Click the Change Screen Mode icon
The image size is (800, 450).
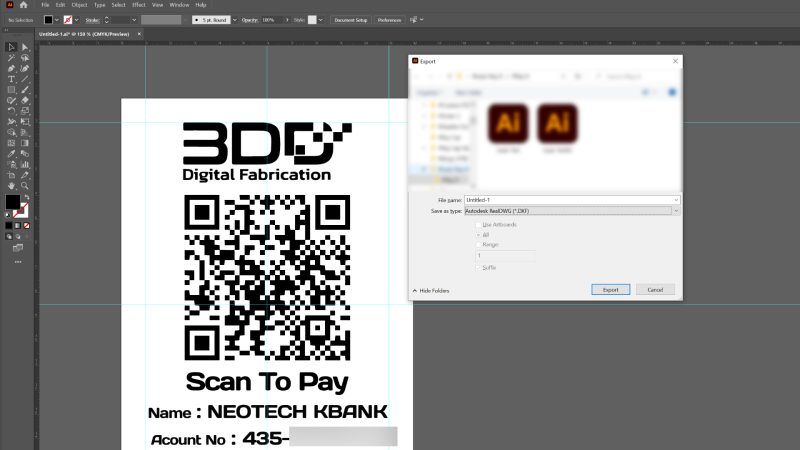18,248
